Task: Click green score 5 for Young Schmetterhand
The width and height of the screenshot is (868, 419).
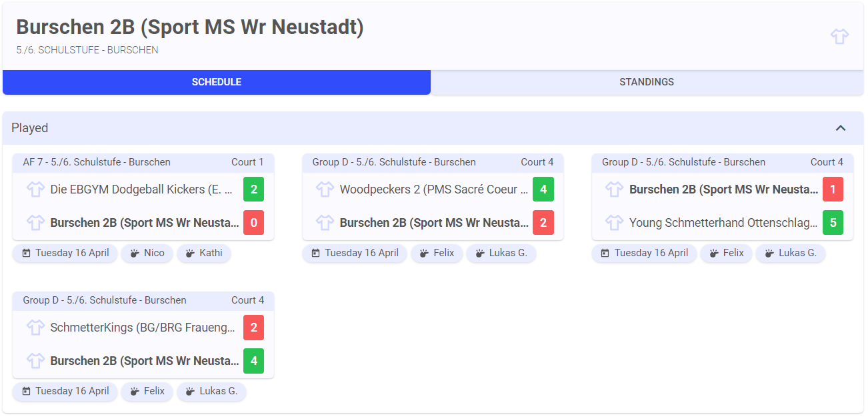Action: (x=833, y=223)
